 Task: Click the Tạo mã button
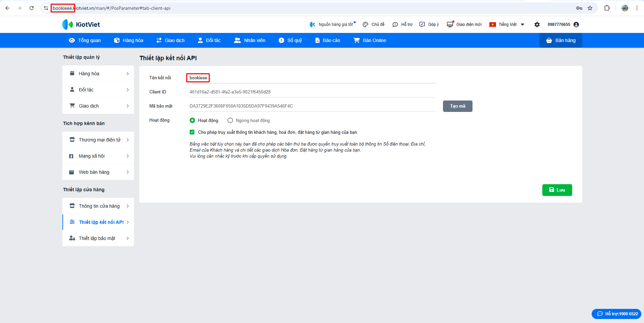tap(457, 106)
